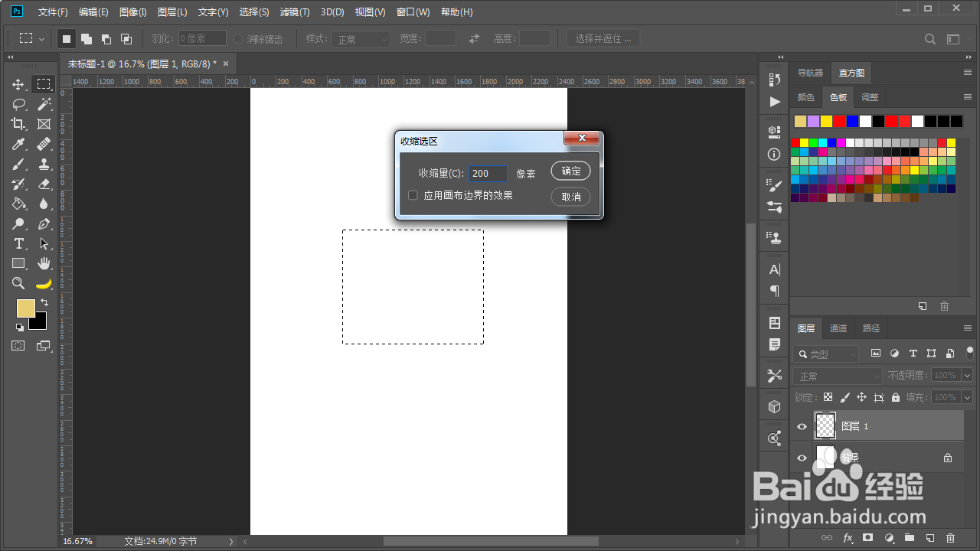Select the Horizontal Type tool
This screenshot has width=980, height=551.
point(19,243)
